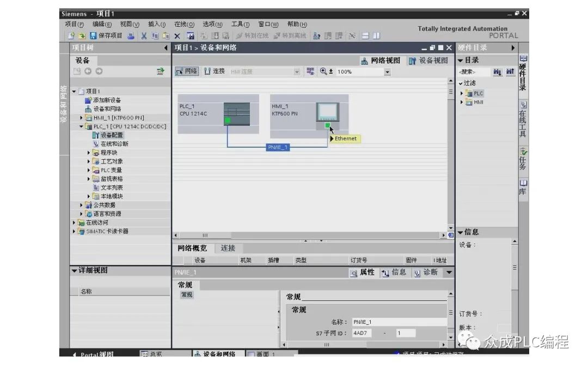Click the 保存项目 save button

(106, 35)
